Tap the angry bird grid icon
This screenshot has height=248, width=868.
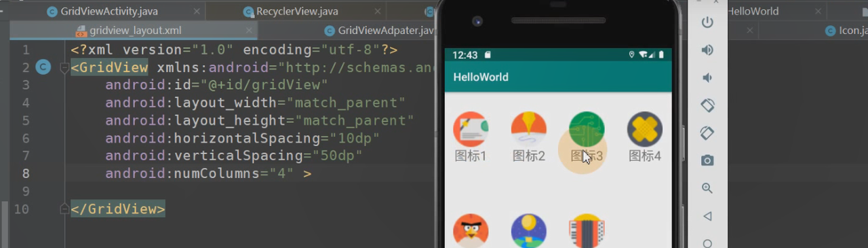point(471,231)
